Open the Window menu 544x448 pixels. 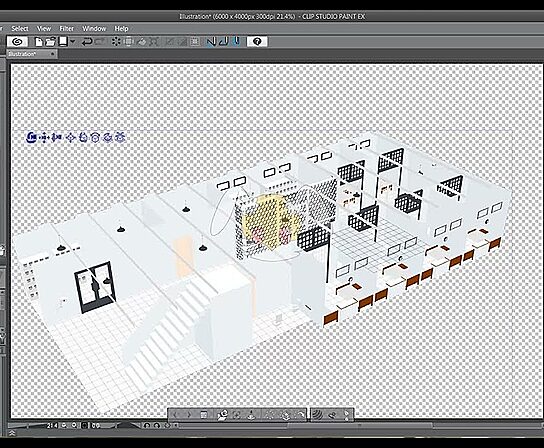coord(94,28)
